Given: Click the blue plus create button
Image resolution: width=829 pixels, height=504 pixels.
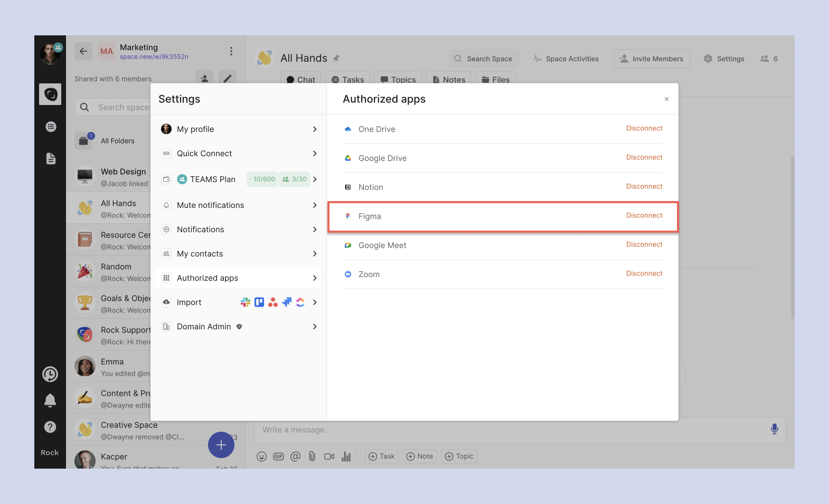Looking at the screenshot, I should tap(221, 445).
